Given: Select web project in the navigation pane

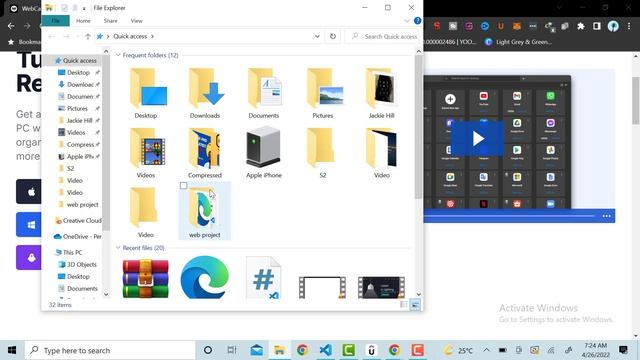Looking at the screenshot, I should click(82, 204).
